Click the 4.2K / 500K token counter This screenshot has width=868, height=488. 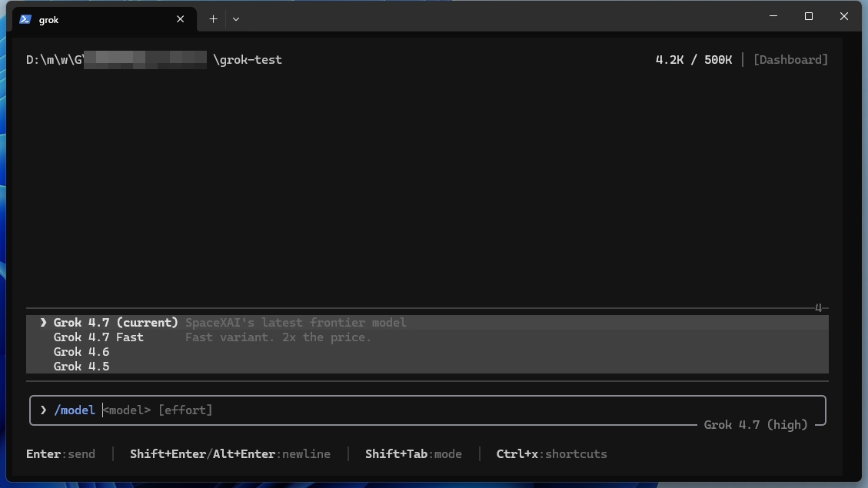[x=693, y=60]
